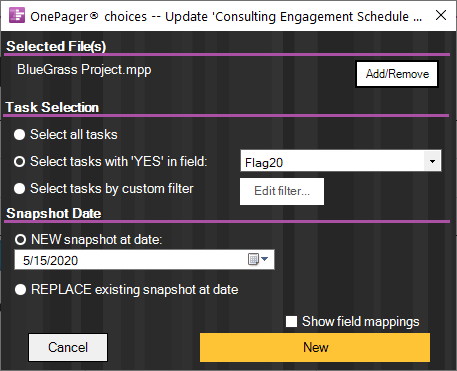Select the year 2020 in snapshot date
This screenshot has width=457, height=371.
pos(64,261)
